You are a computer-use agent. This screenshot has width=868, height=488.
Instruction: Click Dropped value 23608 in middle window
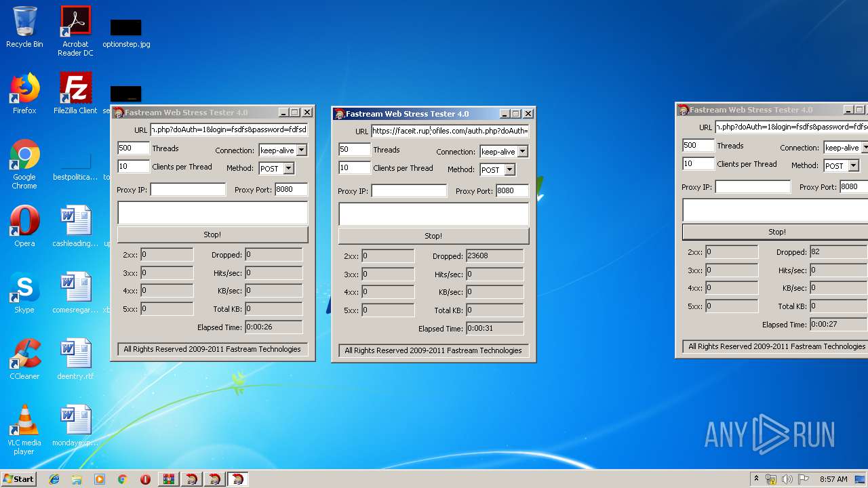click(x=494, y=256)
